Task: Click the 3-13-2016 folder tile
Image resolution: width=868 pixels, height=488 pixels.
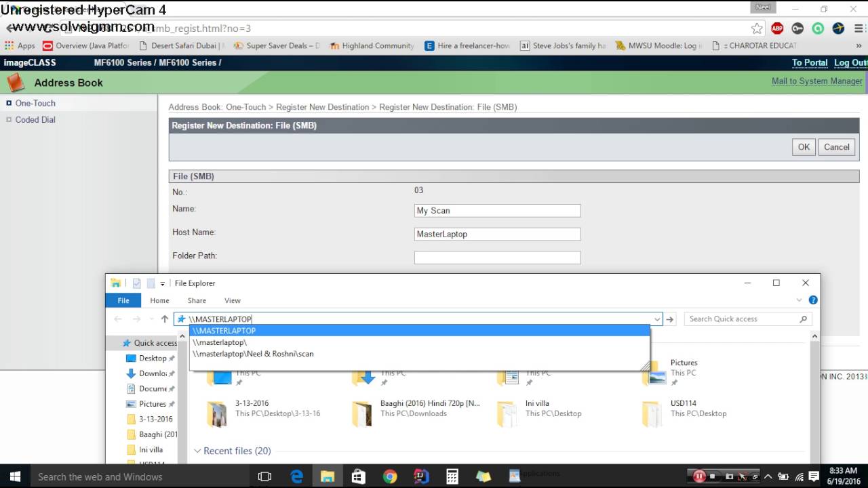Action: (264, 413)
